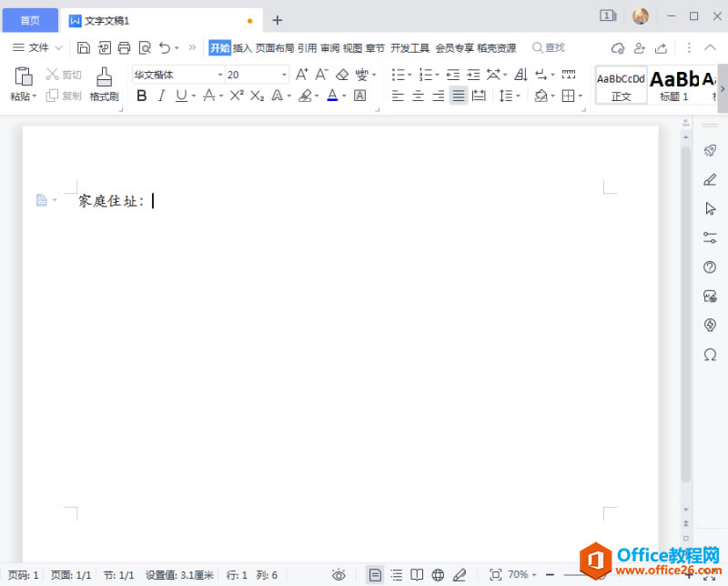Click the text highlight color button
The height and width of the screenshot is (586, 728).
click(x=305, y=96)
